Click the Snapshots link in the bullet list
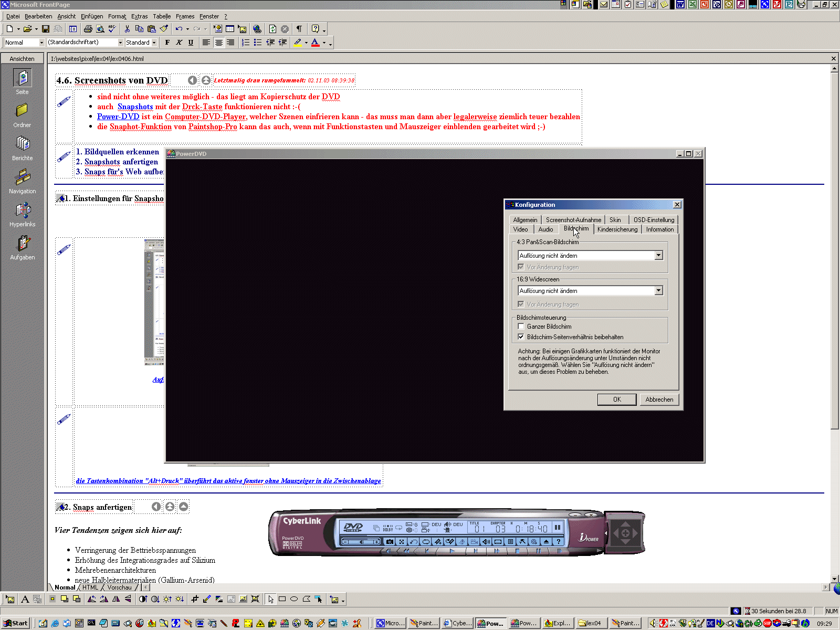The image size is (840, 630). tap(135, 107)
